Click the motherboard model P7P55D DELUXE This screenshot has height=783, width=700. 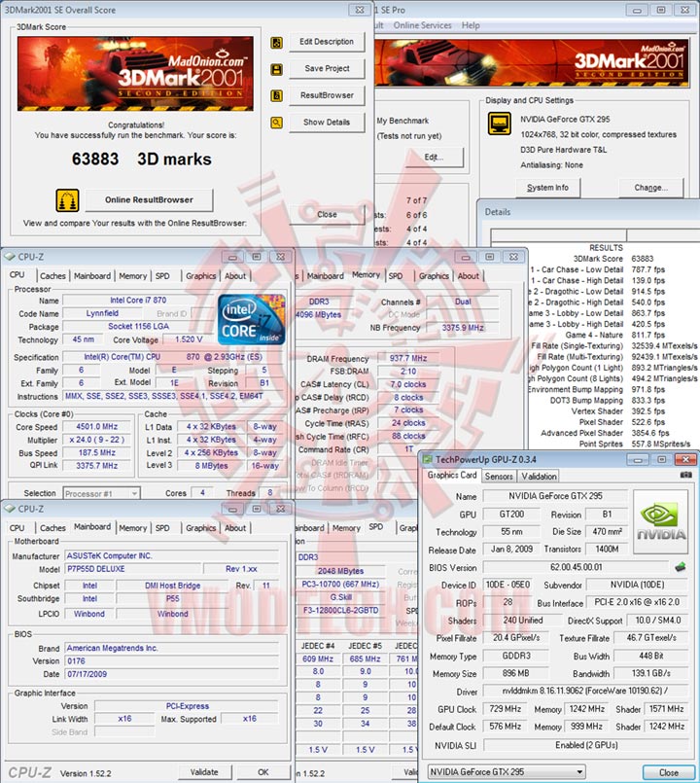pyautogui.click(x=133, y=569)
